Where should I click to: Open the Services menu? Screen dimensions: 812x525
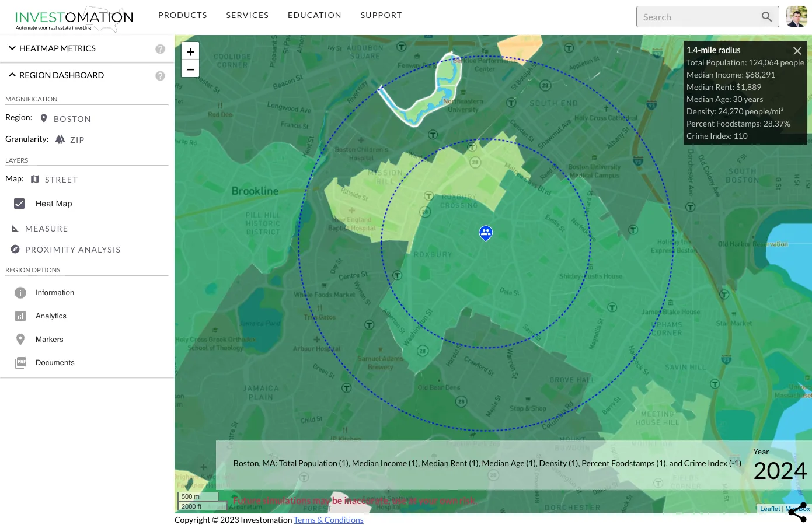click(248, 15)
